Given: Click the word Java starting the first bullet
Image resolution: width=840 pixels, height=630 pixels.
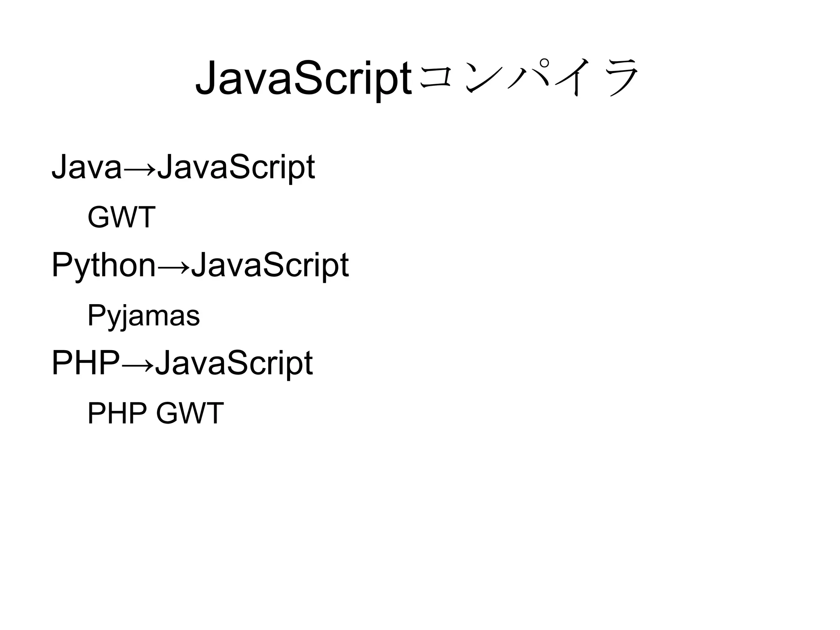Looking at the screenshot, I should (87, 167).
